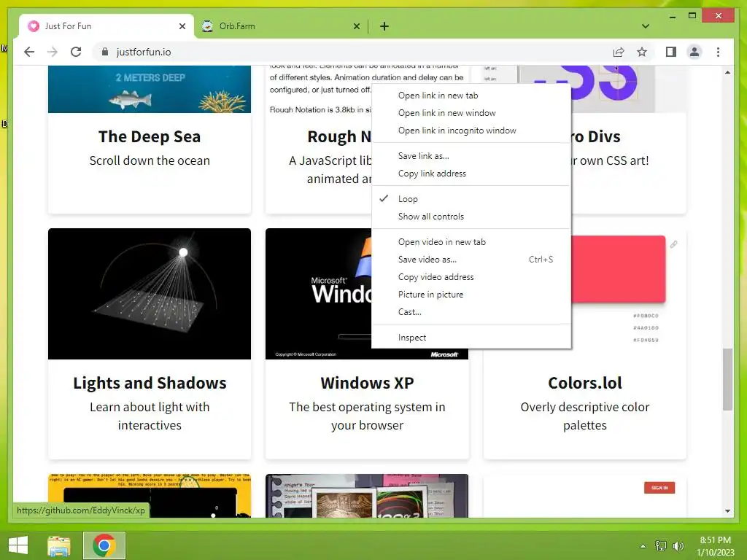Image resolution: width=747 pixels, height=560 pixels.
Task: Open the Lights and Shadows title link
Action: click(150, 383)
